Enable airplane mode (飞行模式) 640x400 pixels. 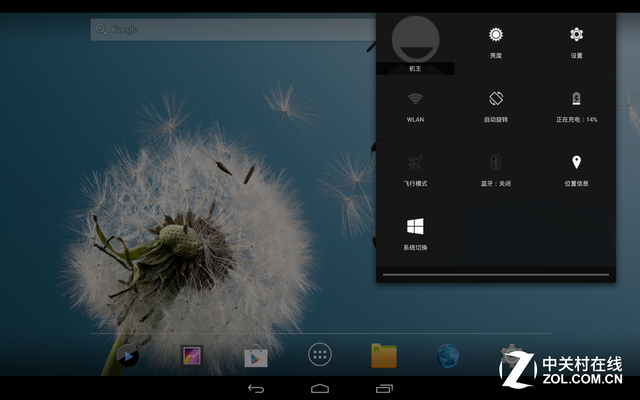coord(415,168)
